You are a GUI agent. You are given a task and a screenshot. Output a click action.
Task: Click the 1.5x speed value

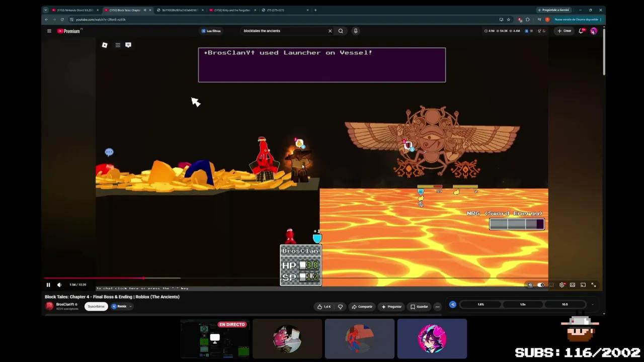[523, 305]
